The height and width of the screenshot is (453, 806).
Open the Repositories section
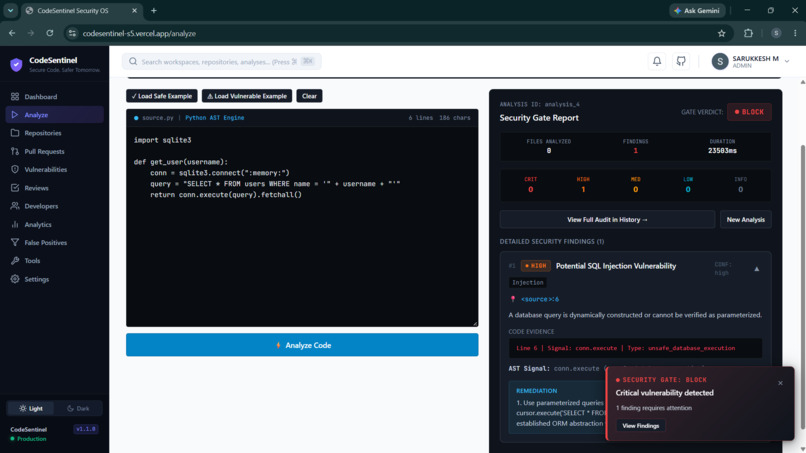point(54,133)
